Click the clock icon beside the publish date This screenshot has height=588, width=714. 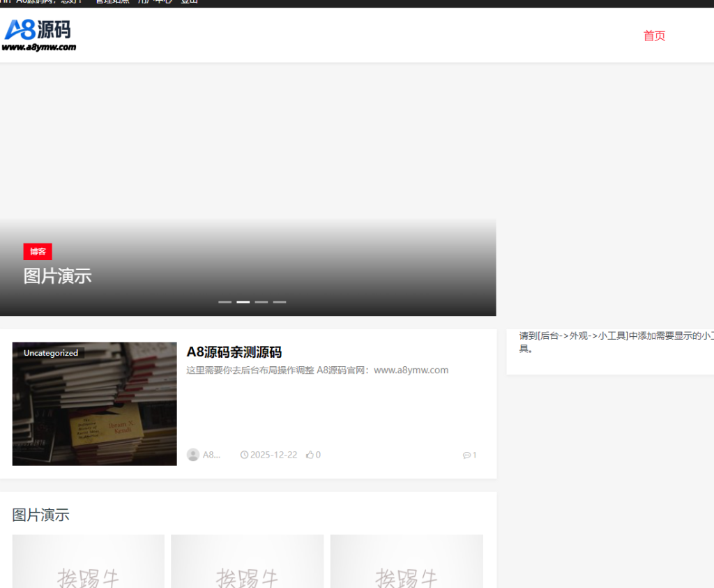[x=244, y=454]
